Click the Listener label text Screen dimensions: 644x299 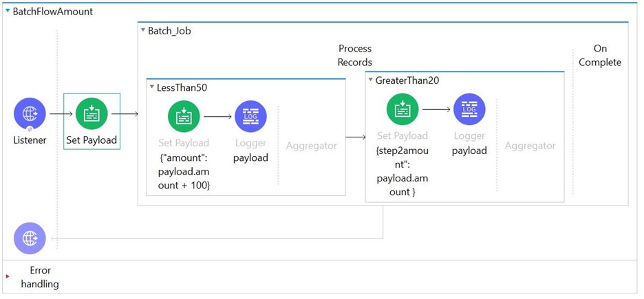pos(30,140)
